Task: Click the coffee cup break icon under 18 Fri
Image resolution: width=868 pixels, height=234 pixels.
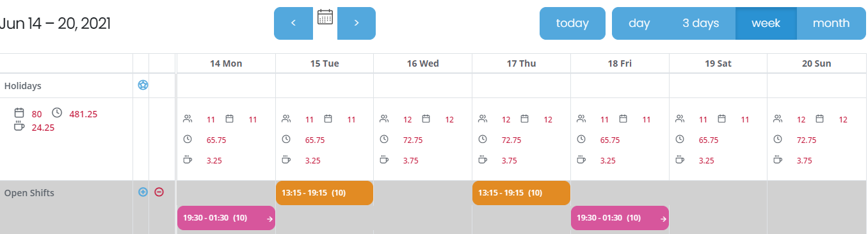Action: click(581, 160)
